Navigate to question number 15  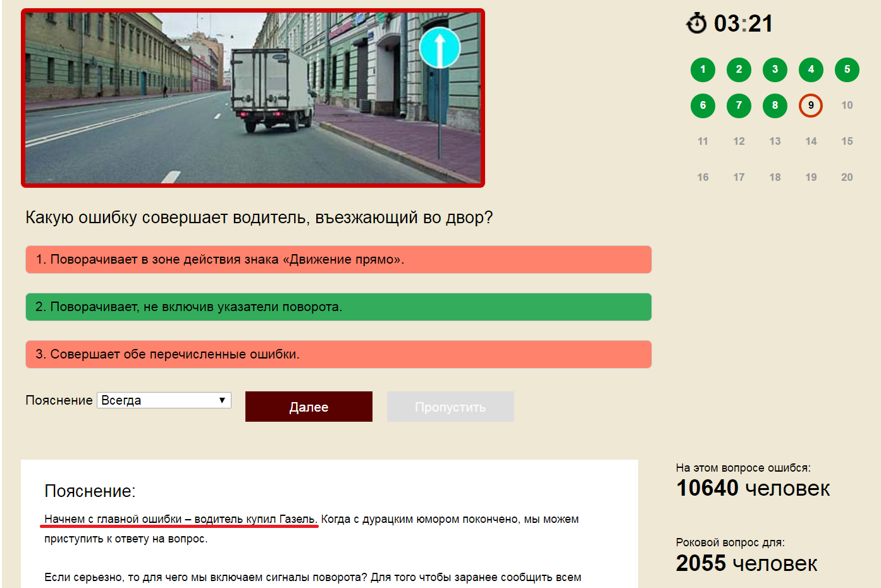[x=847, y=142]
